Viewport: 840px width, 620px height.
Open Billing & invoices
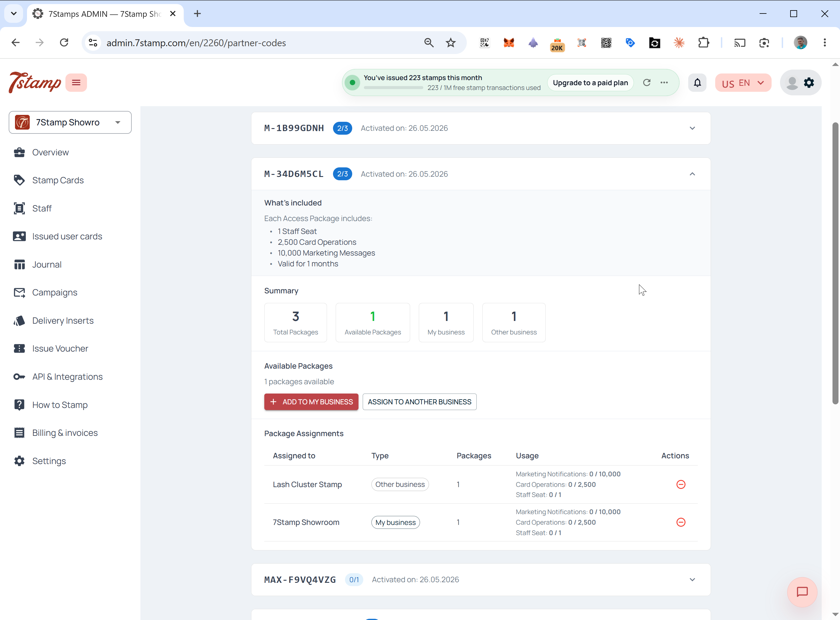65,433
